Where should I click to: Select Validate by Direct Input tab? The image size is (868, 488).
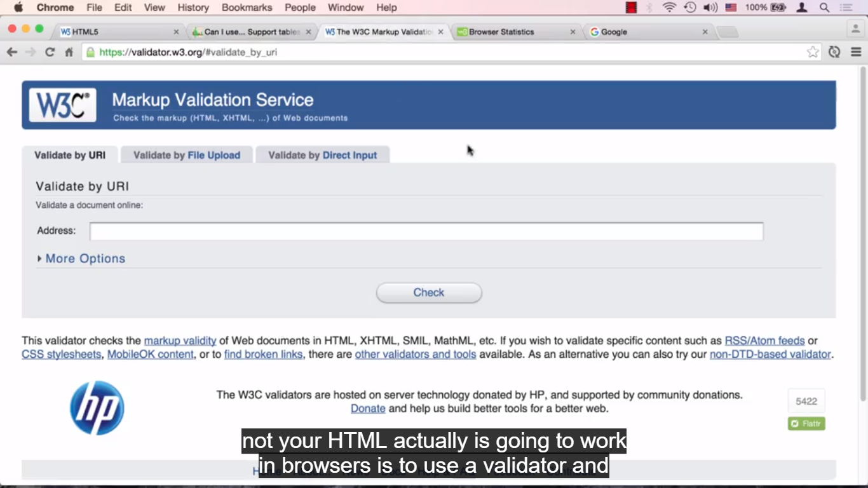pos(323,155)
